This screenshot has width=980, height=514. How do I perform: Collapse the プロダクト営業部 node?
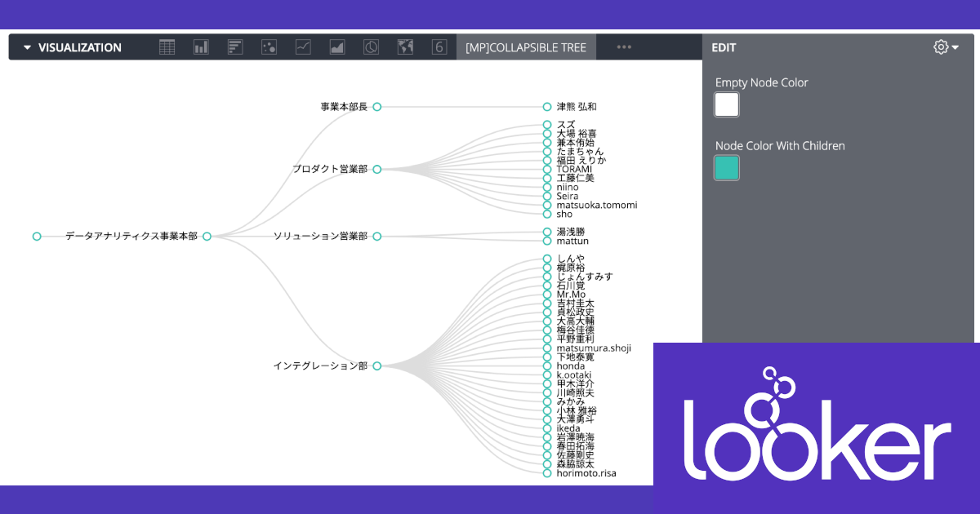(376, 169)
